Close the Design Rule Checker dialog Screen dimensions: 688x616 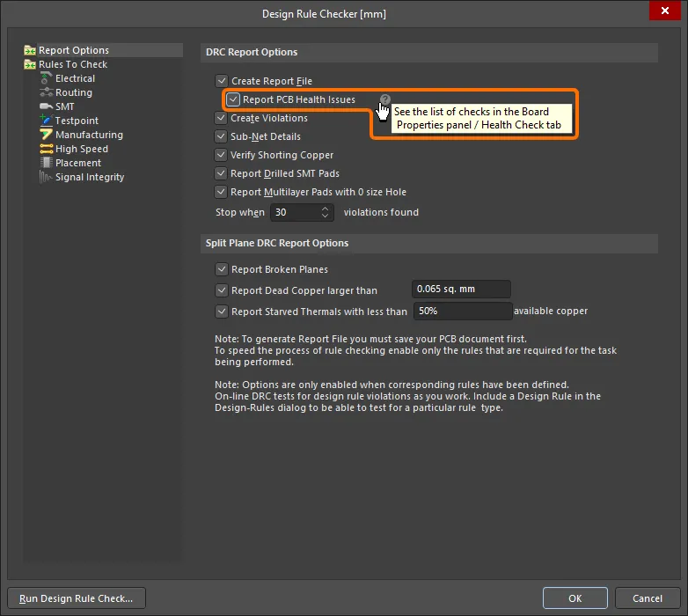665,11
